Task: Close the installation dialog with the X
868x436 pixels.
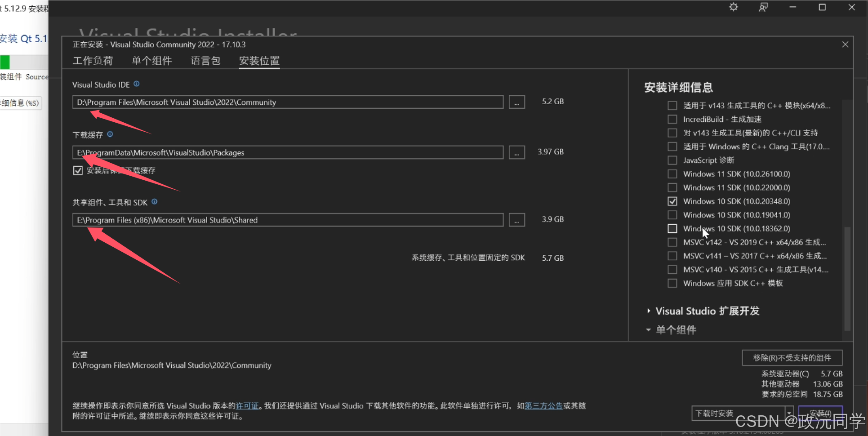Action: coord(845,44)
